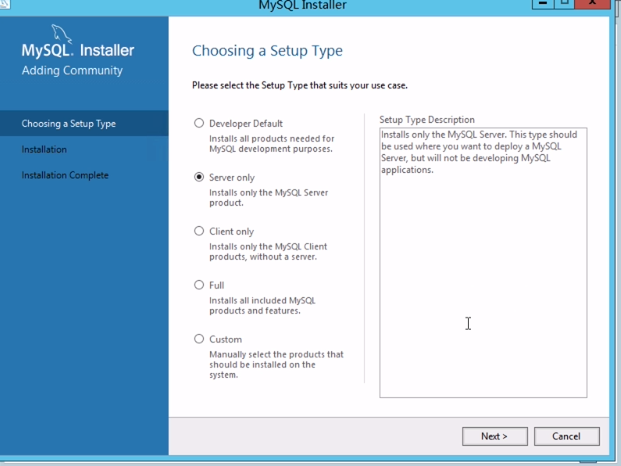621x466 pixels.
Task: Click the 'MySQL Installer' title bar text
Action: [303, 5]
